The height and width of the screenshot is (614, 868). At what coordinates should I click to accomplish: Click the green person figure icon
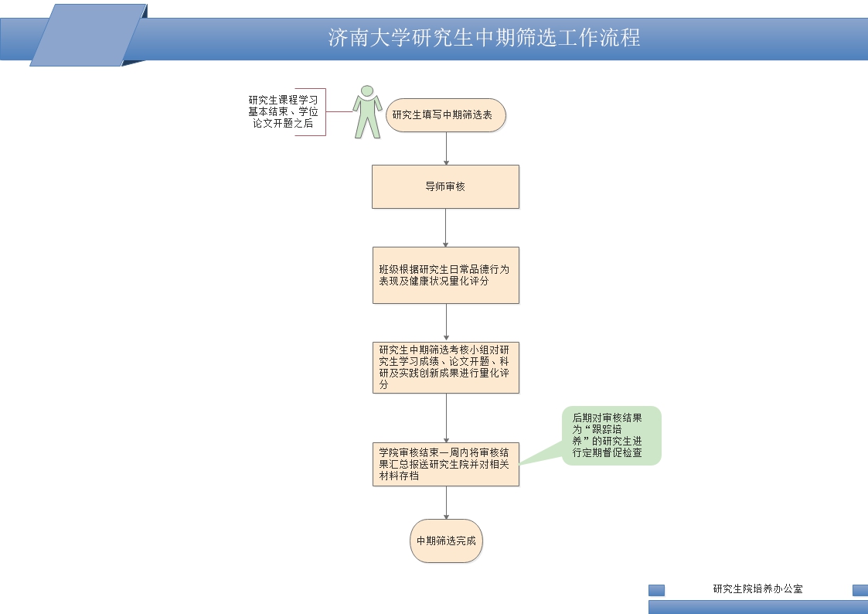367,113
